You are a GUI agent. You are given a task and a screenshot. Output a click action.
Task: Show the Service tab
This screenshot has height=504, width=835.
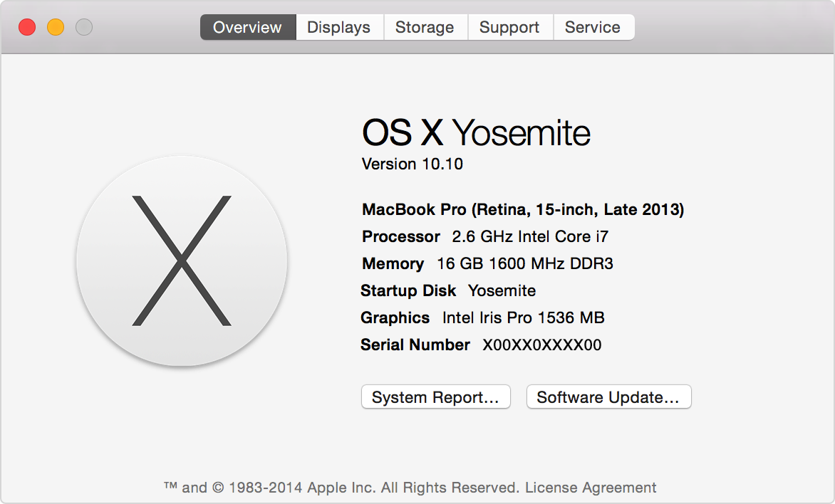tap(592, 28)
